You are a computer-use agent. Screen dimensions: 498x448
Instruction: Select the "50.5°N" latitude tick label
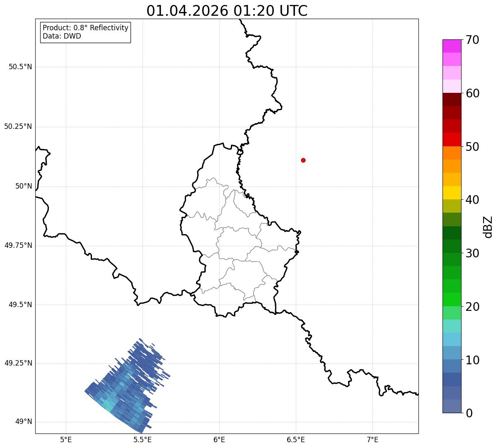(20, 67)
